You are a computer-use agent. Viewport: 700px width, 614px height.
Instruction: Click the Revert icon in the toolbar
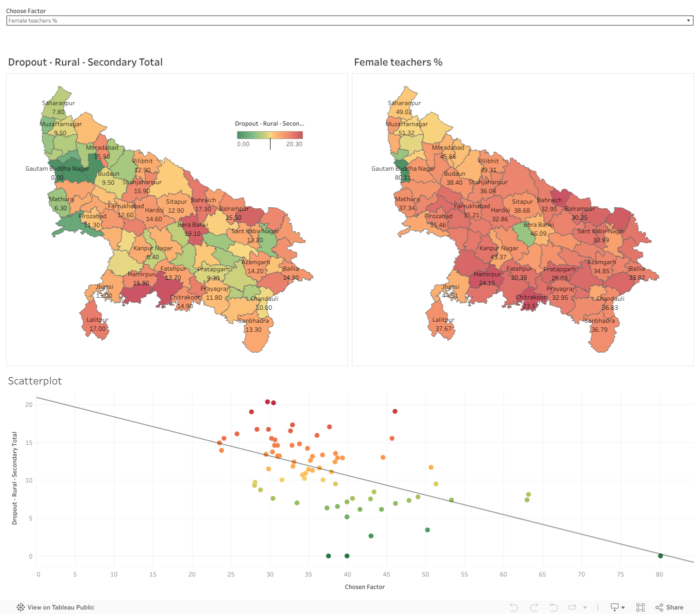click(553, 607)
